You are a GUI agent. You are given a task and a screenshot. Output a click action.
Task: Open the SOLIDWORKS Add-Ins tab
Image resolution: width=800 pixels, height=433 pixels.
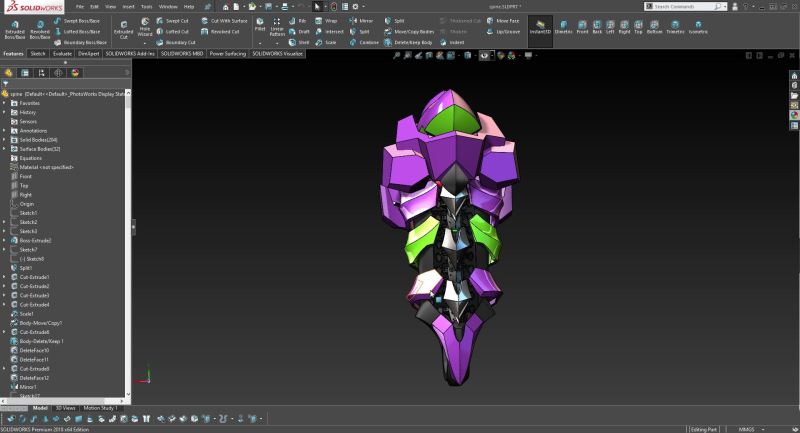pyautogui.click(x=130, y=54)
